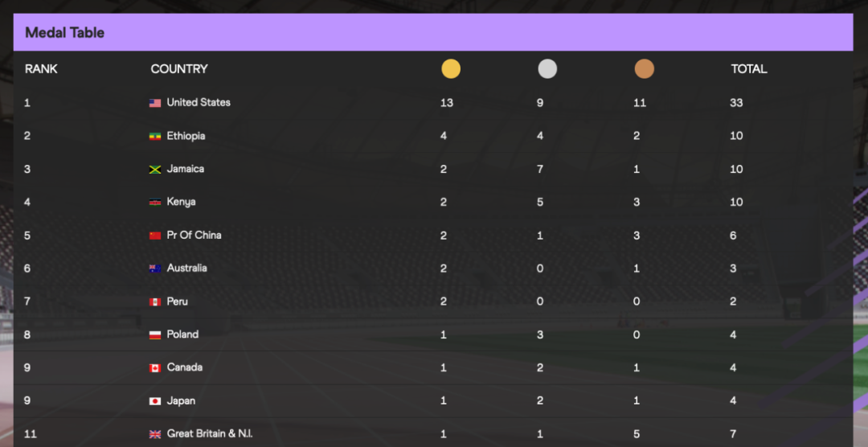Click the Kenya flag icon

pyautogui.click(x=155, y=203)
